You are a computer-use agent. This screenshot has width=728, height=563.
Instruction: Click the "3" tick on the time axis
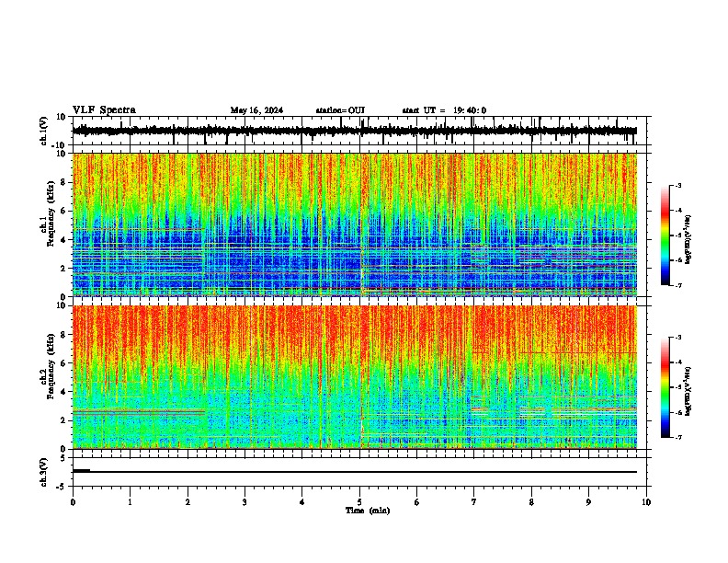[245, 502]
